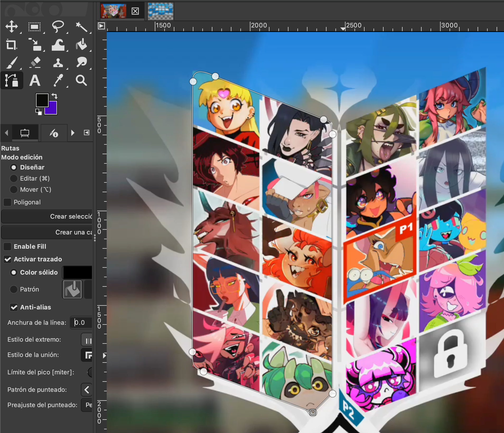
Task: Switch to the second image tab thumbnail
Action: pos(161,11)
